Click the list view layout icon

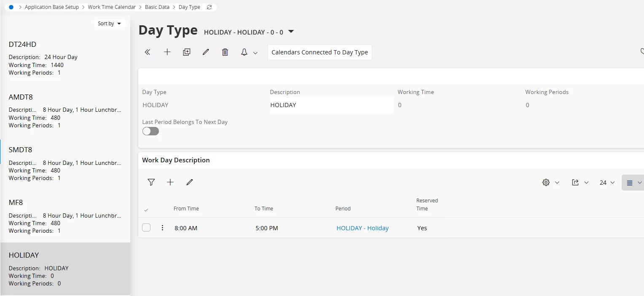tap(630, 183)
